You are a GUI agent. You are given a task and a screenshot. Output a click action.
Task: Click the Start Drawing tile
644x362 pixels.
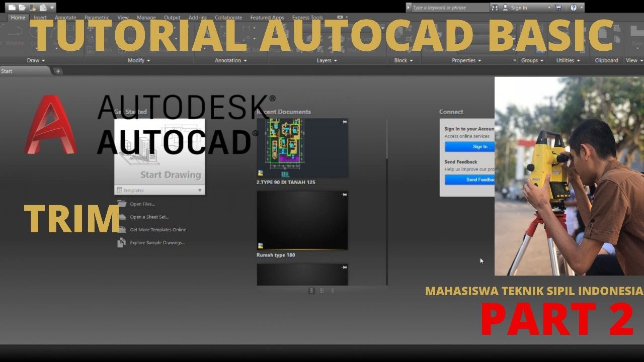click(159, 152)
